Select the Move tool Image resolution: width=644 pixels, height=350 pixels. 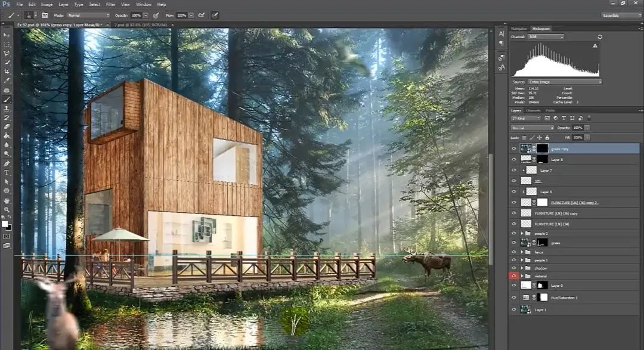point(7,35)
